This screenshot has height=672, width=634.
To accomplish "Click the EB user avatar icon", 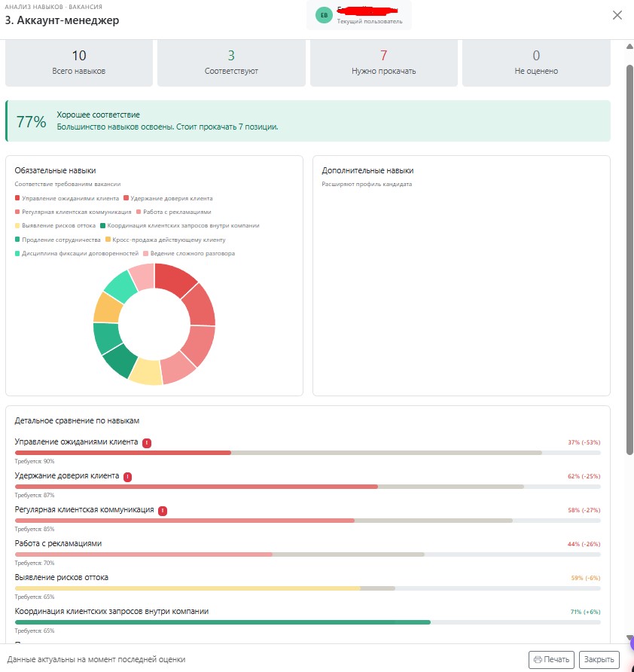I will click(324, 15).
